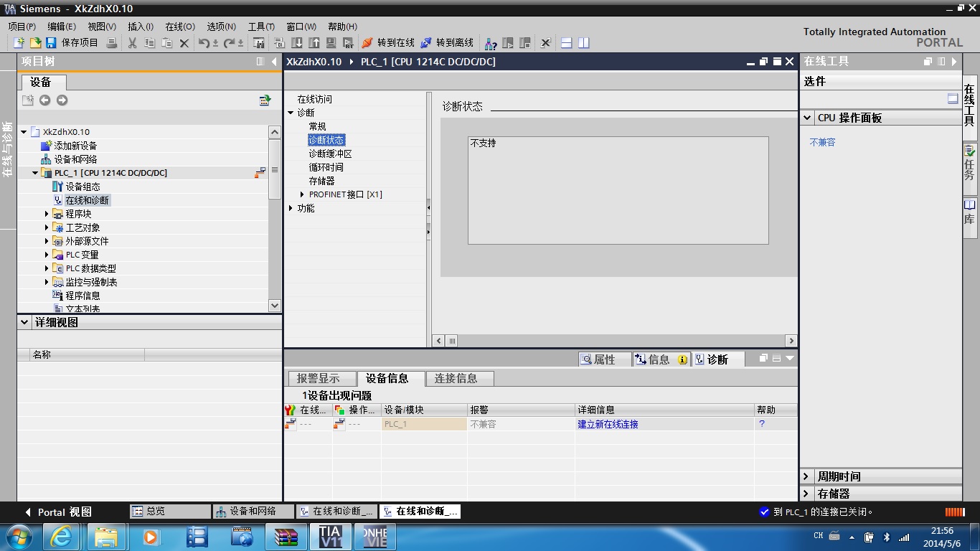This screenshot has height=551, width=980.
Task: Click the print toolbar icon
Action: point(112,43)
